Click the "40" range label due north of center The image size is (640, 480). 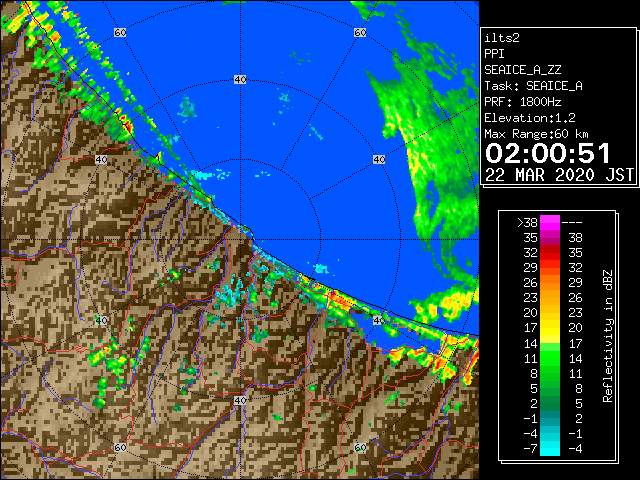pos(240,80)
